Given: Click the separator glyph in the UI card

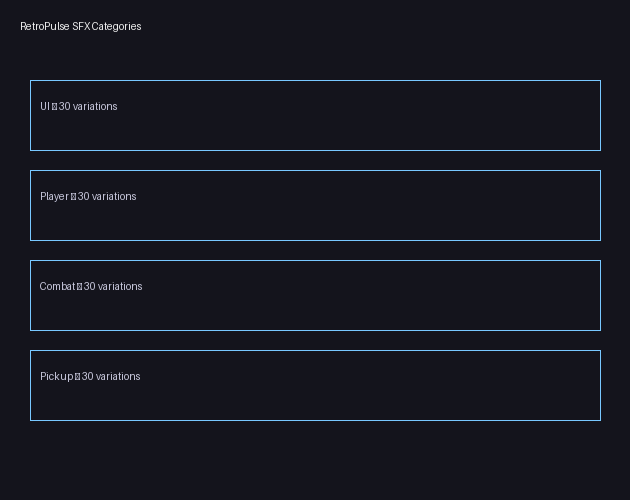Looking at the screenshot, I should point(54,107).
